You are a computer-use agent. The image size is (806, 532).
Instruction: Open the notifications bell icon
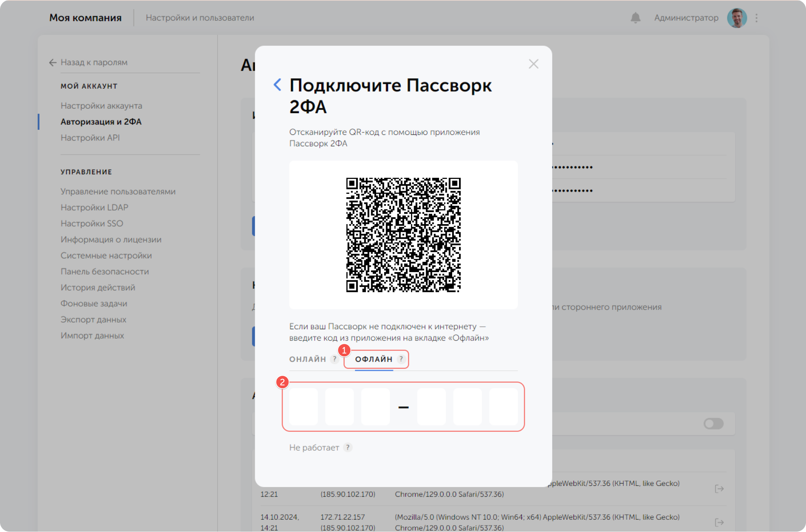pos(635,18)
